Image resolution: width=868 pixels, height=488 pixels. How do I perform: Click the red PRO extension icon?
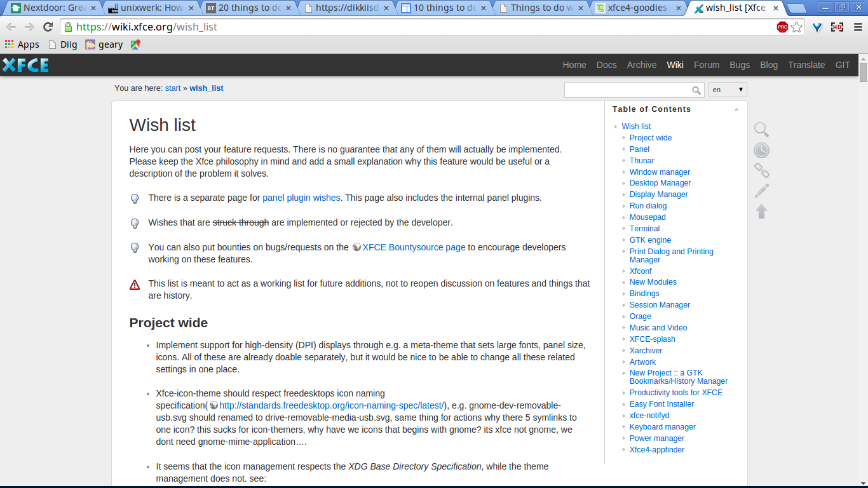pos(782,27)
